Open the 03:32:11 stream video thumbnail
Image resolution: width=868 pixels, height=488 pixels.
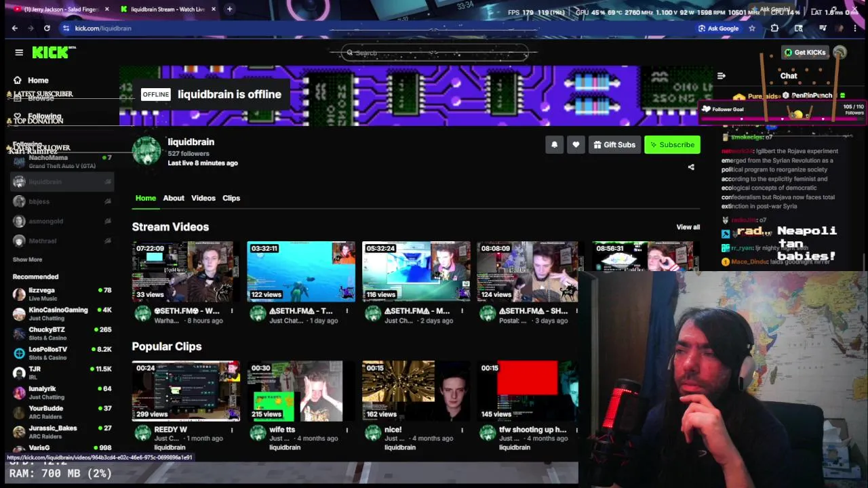[301, 271]
